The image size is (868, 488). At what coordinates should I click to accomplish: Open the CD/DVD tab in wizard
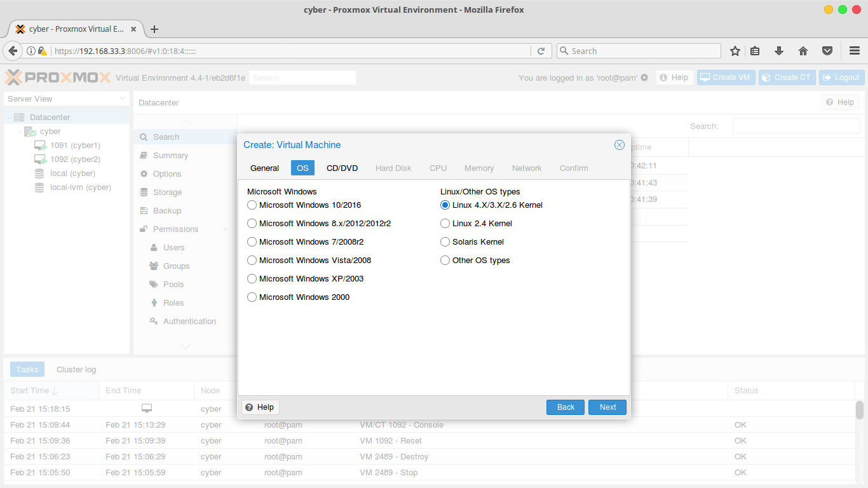coord(342,168)
